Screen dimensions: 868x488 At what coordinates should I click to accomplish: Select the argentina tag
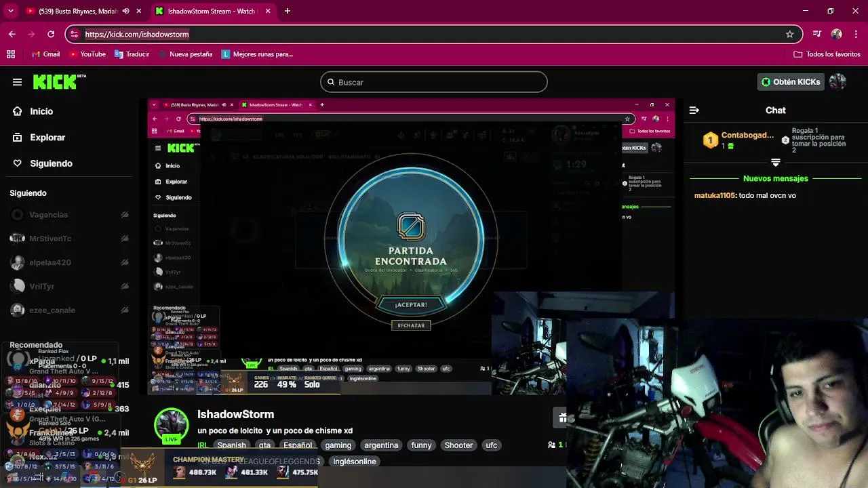coord(381,445)
